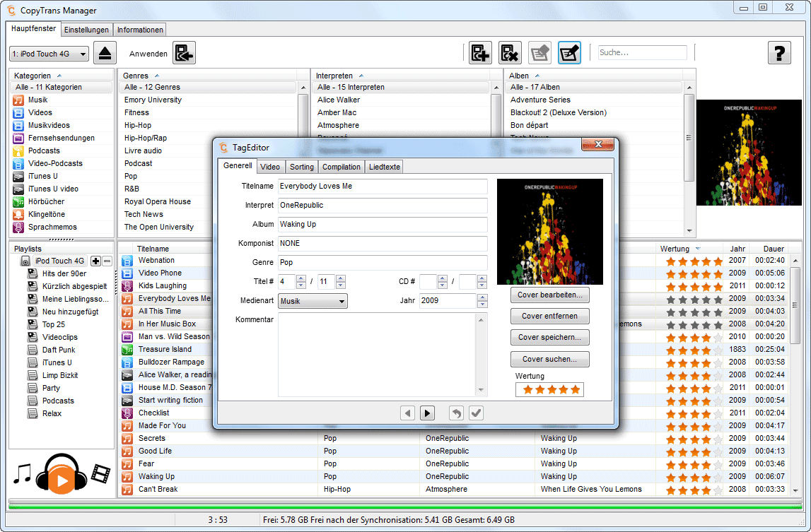Click the Titelname input field
The image size is (811, 532).
(x=383, y=186)
